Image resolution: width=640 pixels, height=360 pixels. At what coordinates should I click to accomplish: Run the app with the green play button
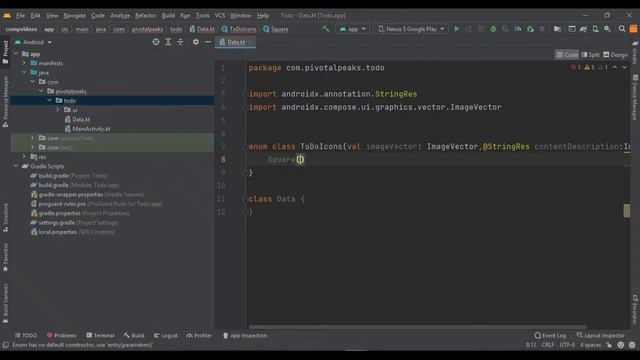[457, 29]
